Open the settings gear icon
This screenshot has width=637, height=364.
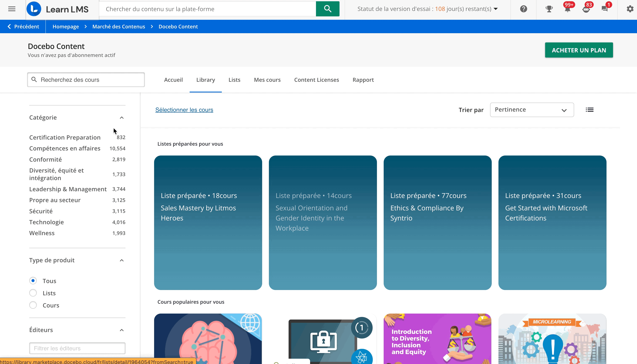(630, 9)
